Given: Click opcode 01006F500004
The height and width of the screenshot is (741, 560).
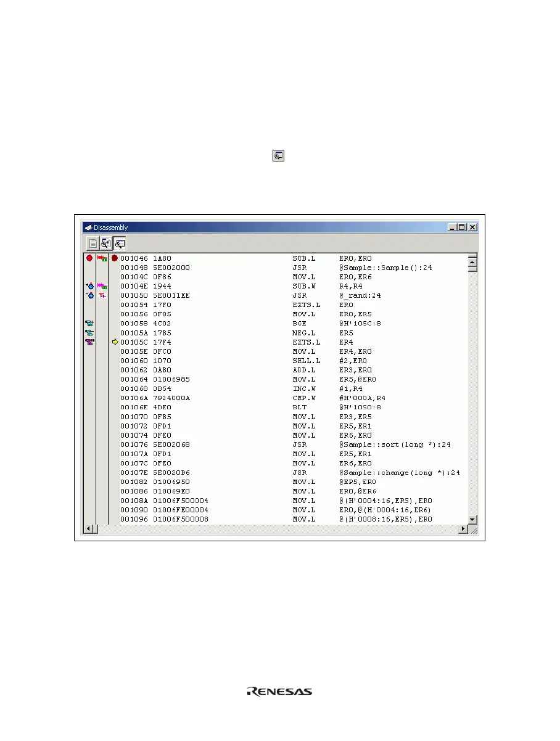Looking at the screenshot, I should (x=181, y=501).
